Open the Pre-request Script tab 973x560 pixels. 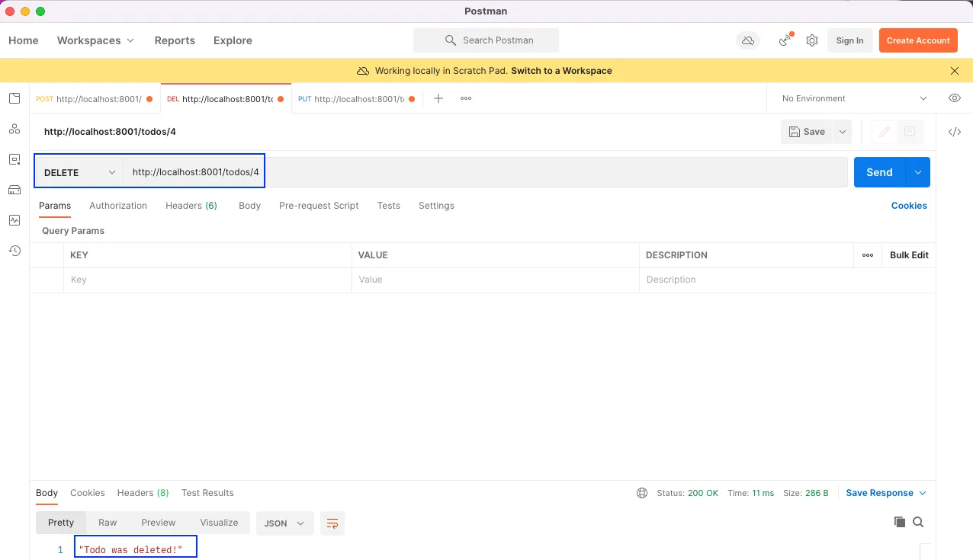click(x=319, y=206)
